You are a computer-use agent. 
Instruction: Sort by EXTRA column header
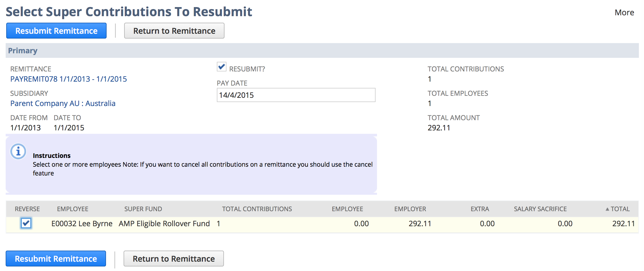pyautogui.click(x=480, y=209)
